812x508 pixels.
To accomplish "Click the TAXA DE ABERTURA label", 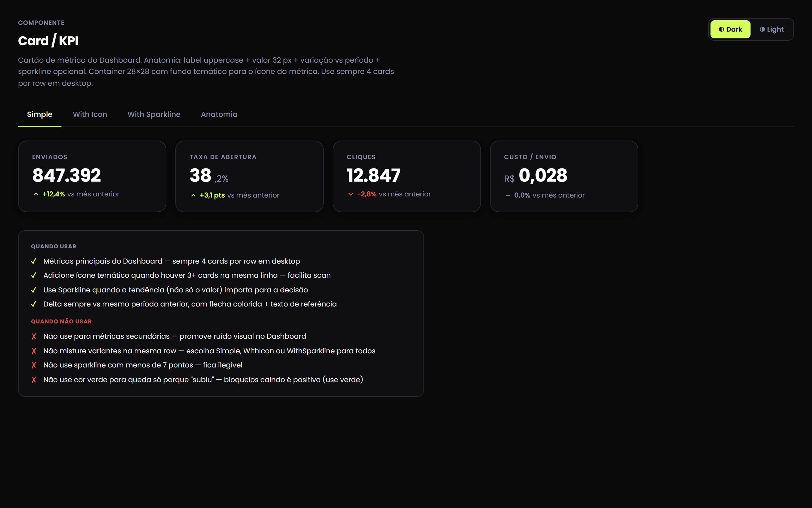I will (x=223, y=157).
